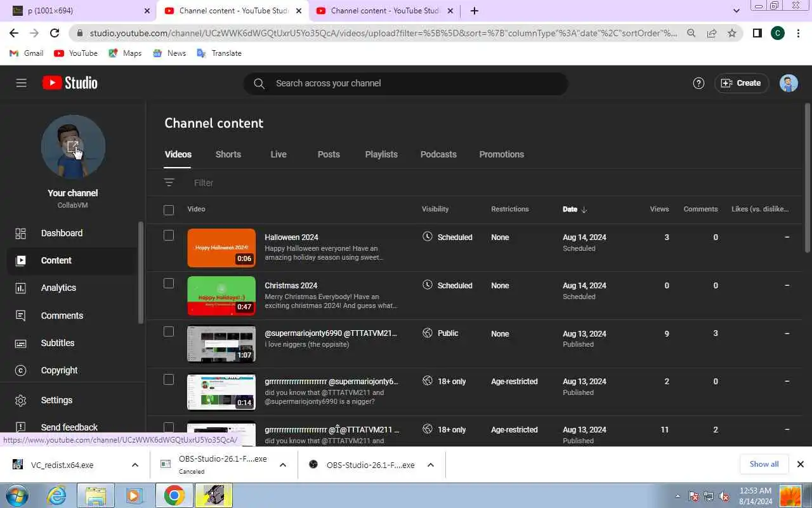Open the account avatar menu
Image resolution: width=812 pixels, height=508 pixels.
click(x=789, y=83)
